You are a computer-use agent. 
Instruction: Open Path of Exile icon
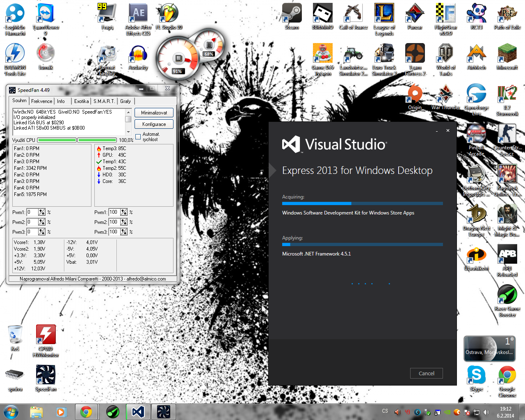pyautogui.click(x=507, y=16)
